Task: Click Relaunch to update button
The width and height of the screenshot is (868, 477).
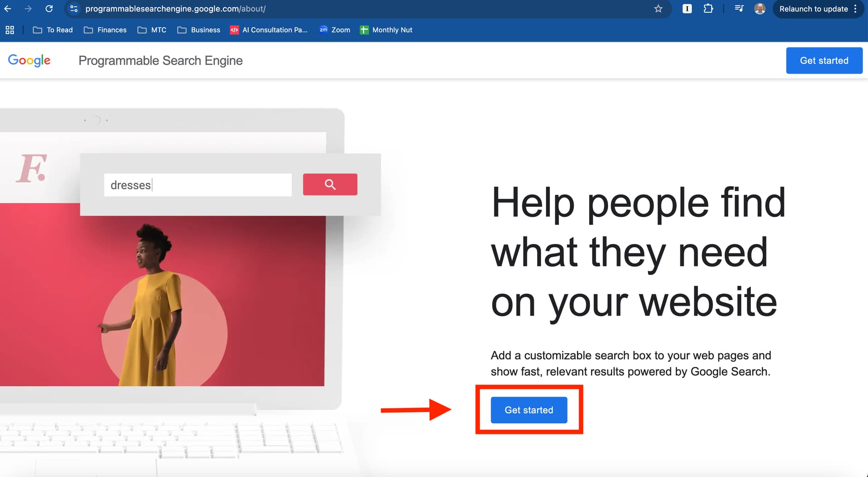Action: pyautogui.click(x=813, y=9)
